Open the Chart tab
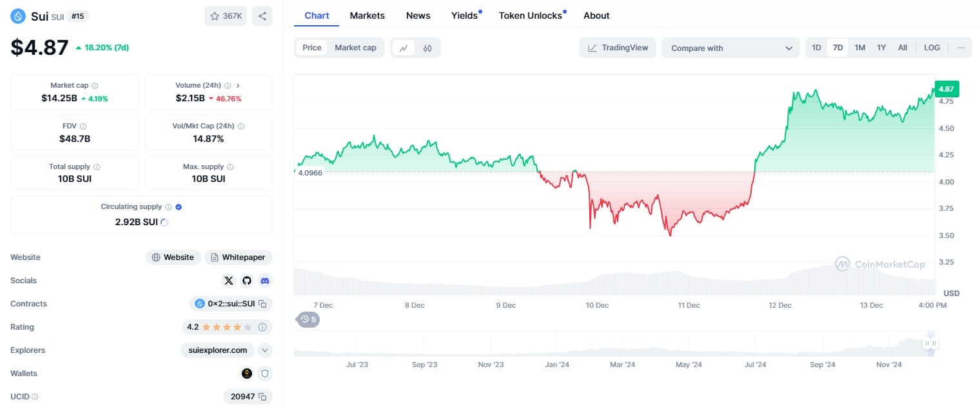Screen dimensions: 980x409 click(x=317, y=15)
